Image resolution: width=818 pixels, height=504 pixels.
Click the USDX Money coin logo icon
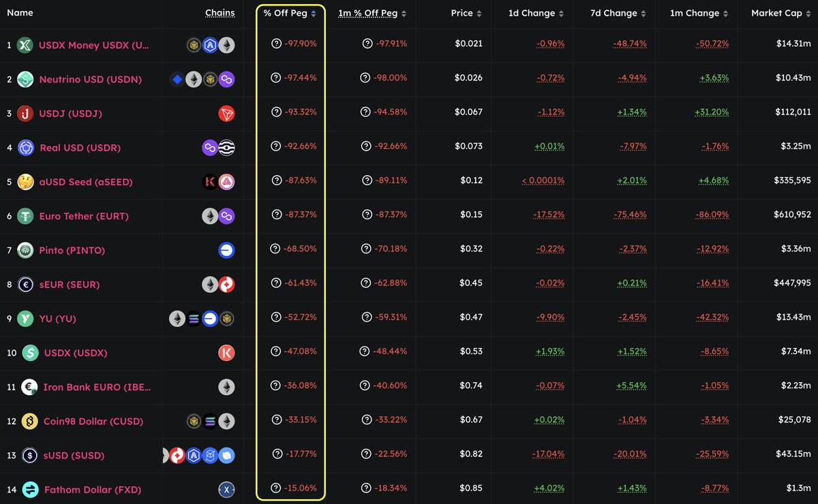pos(25,45)
